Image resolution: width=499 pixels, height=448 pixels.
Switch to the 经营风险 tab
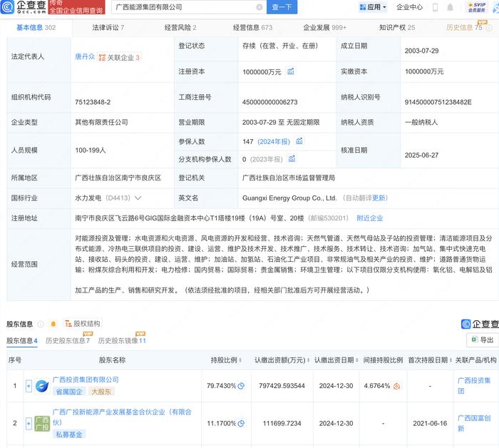tap(180, 28)
